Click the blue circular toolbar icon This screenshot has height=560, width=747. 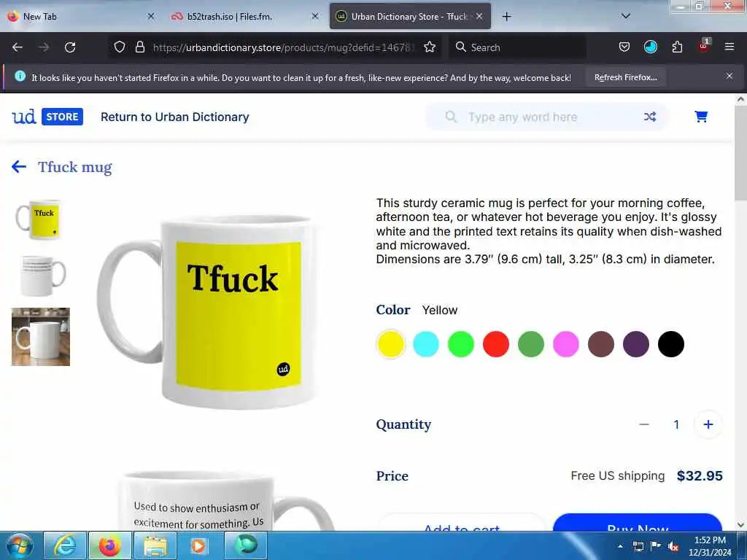650,47
